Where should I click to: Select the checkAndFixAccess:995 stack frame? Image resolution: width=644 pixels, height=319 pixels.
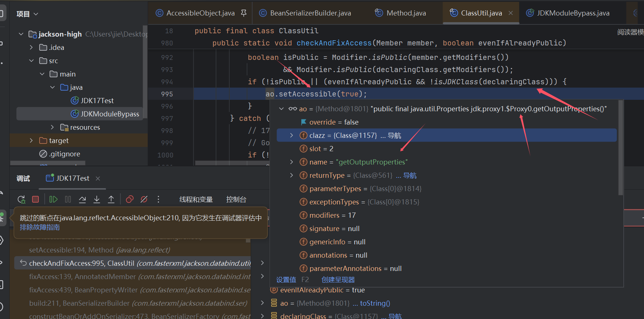(133, 263)
